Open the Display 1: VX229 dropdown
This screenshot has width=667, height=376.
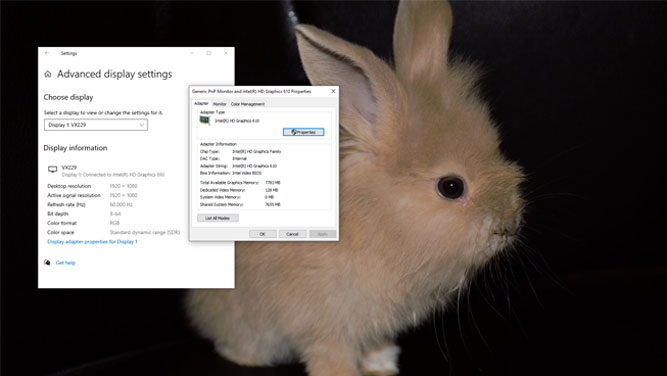tap(96, 125)
